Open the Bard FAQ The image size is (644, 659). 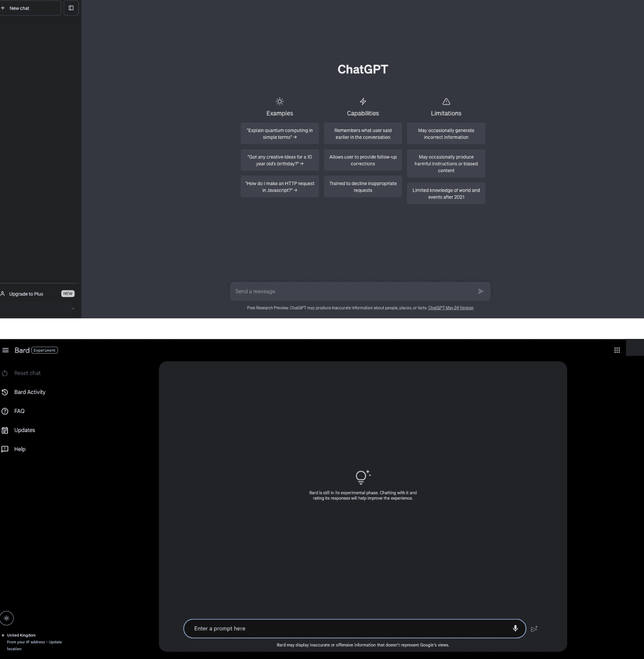click(19, 411)
